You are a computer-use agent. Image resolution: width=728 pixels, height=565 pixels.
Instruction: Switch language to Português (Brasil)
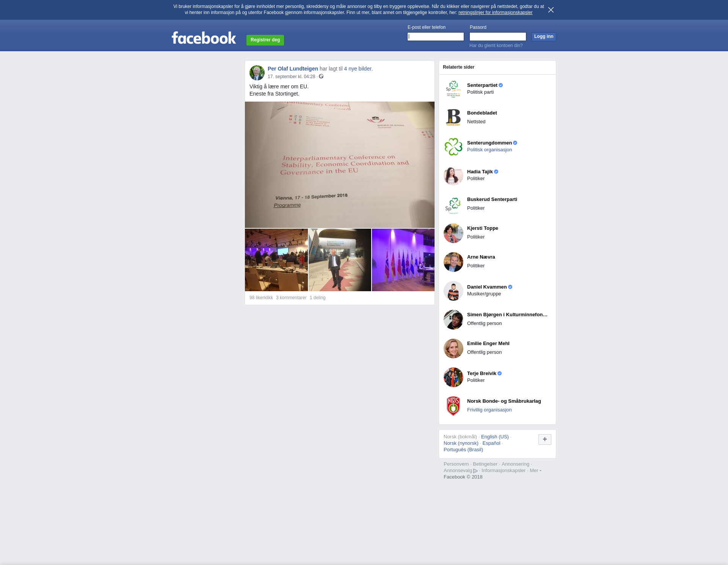(x=463, y=450)
